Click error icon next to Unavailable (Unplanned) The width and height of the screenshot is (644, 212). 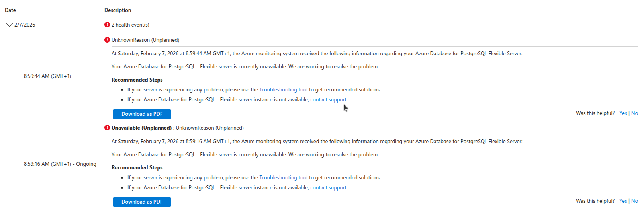point(107,128)
